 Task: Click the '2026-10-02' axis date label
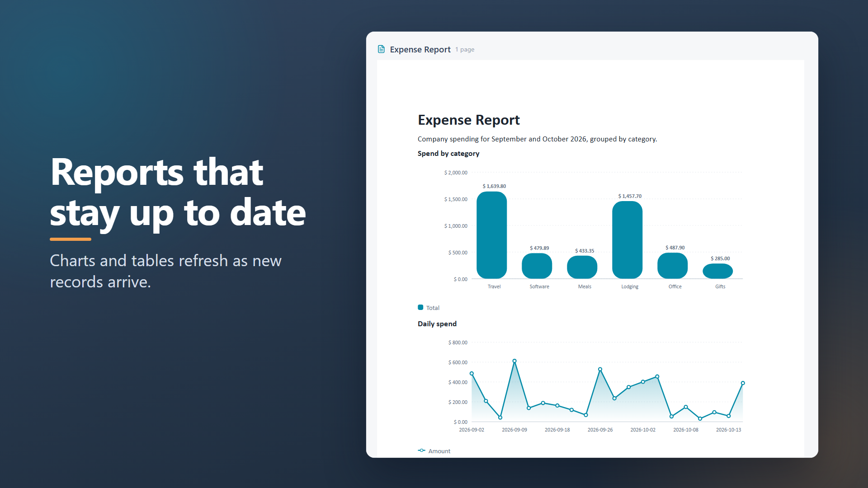[x=643, y=430]
